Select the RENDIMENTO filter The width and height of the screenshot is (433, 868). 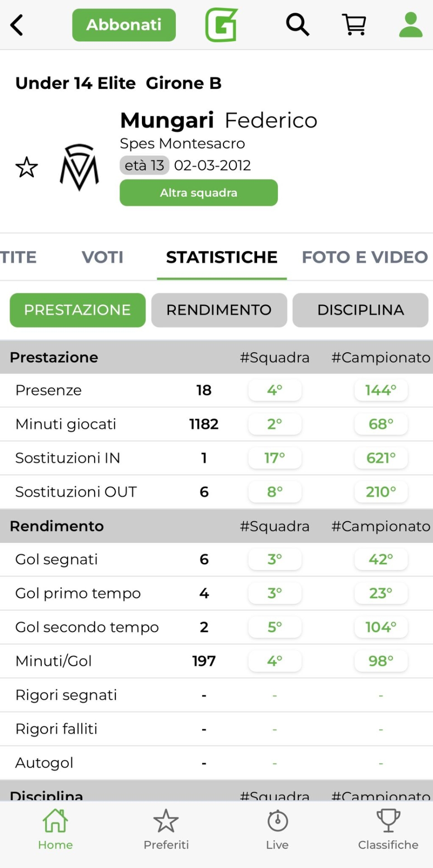[x=219, y=310]
